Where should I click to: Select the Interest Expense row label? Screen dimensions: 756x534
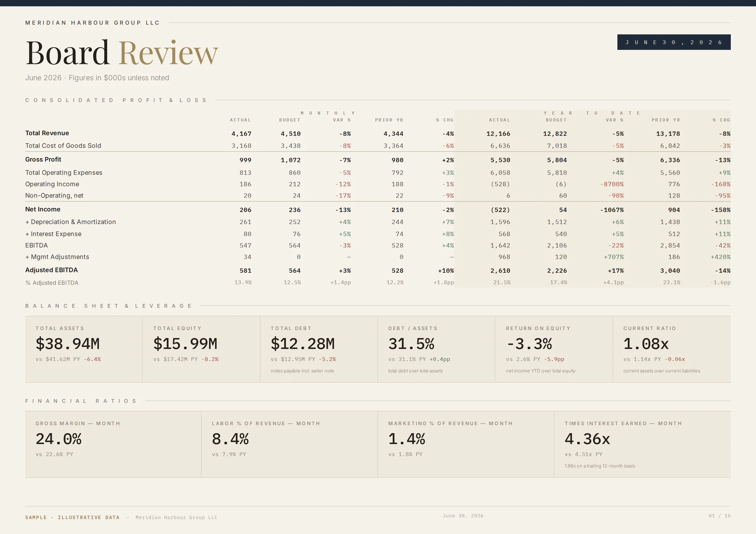[53, 234]
